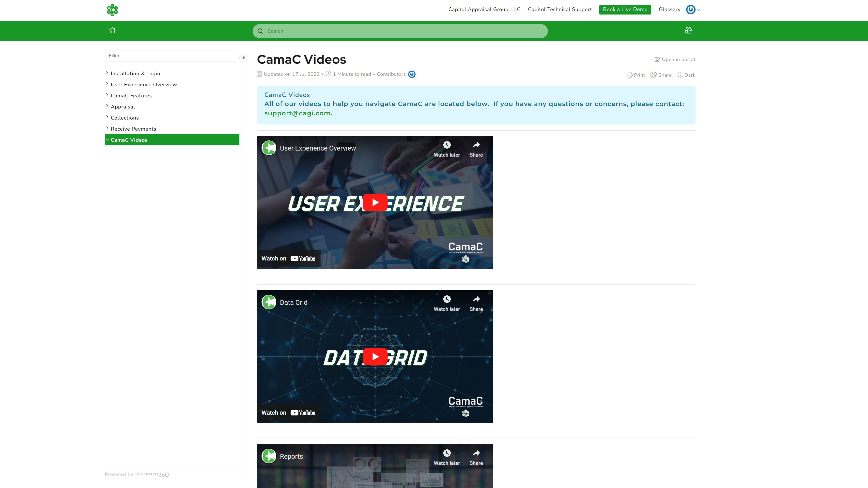Open Capitol Technical Support link
Viewport: 868px width, 488px height.
pos(560,9)
